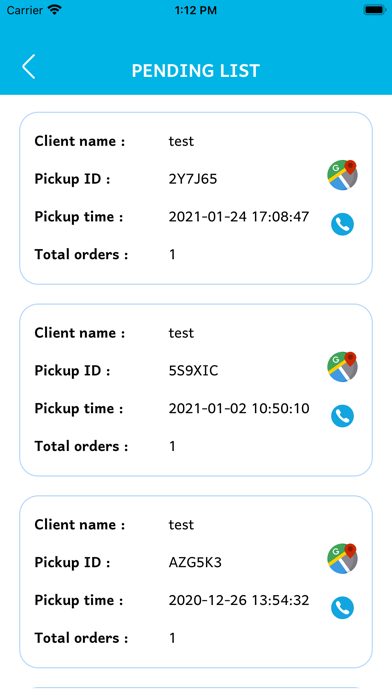Open Google Maps for pickup 2Y7J65
392x696 pixels.
[342, 175]
